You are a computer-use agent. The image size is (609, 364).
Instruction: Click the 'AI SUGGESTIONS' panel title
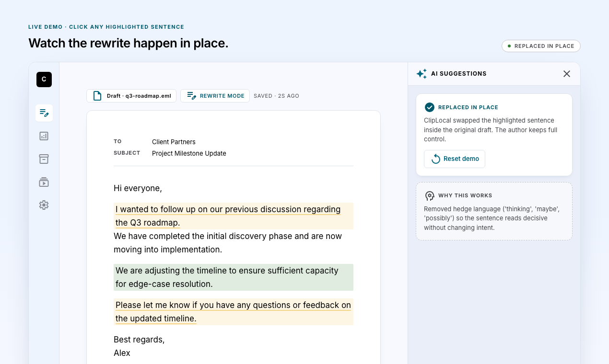click(x=459, y=74)
